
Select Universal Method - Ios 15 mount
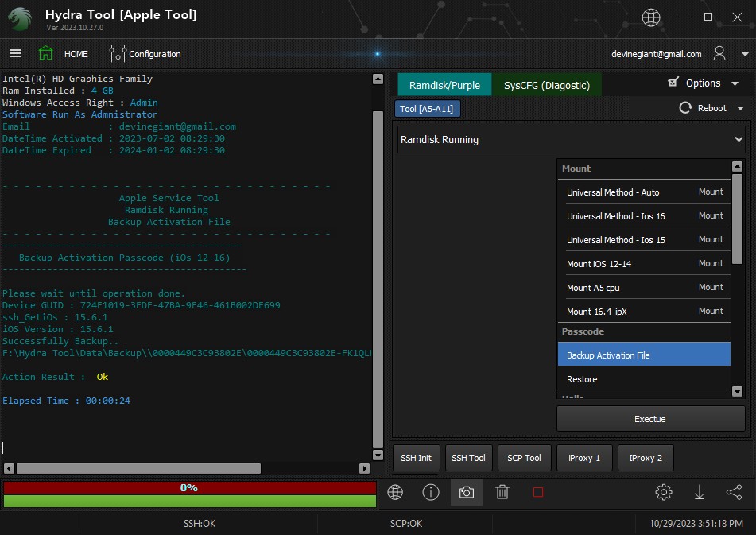[x=644, y=239]
